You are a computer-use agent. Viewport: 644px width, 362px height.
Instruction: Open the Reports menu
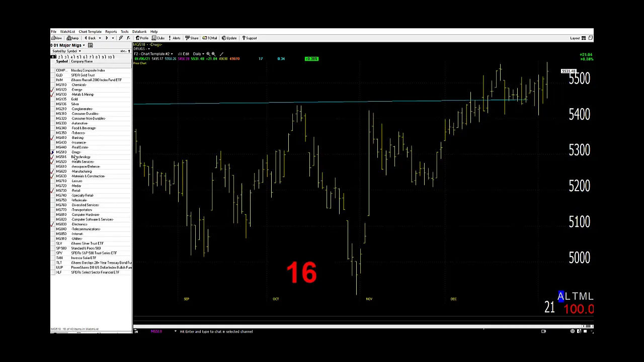(x=111, y=32)
